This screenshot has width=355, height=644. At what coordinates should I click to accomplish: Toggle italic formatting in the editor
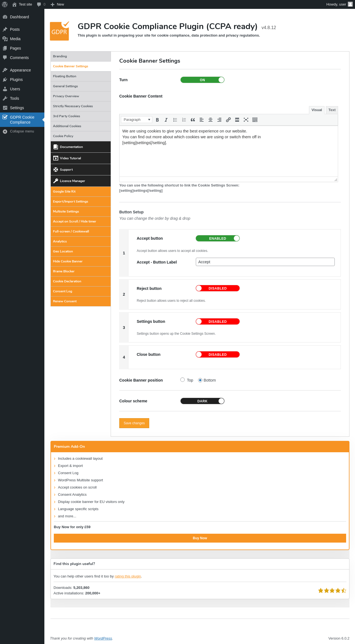(166, 120)
